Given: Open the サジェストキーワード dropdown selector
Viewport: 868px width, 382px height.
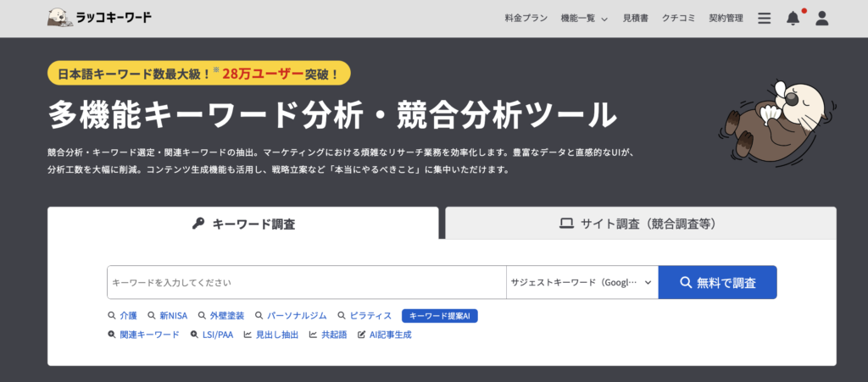Looking at the screenshot, I should 581,282.
